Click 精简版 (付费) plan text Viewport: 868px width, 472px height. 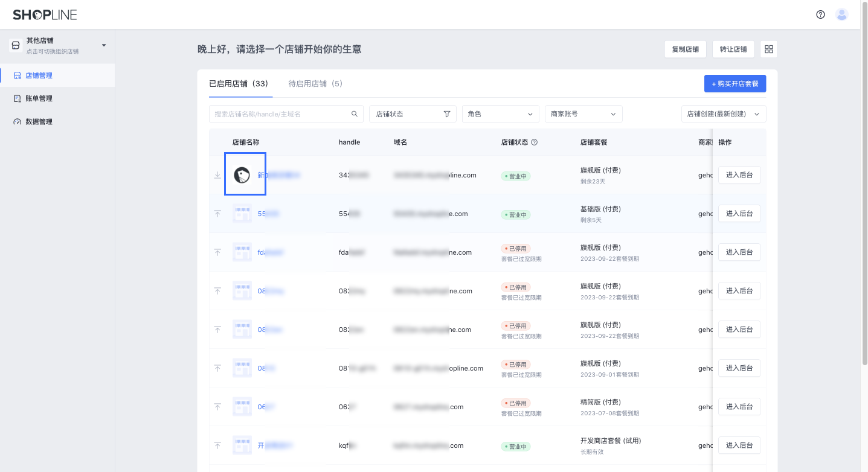[600, 402]
